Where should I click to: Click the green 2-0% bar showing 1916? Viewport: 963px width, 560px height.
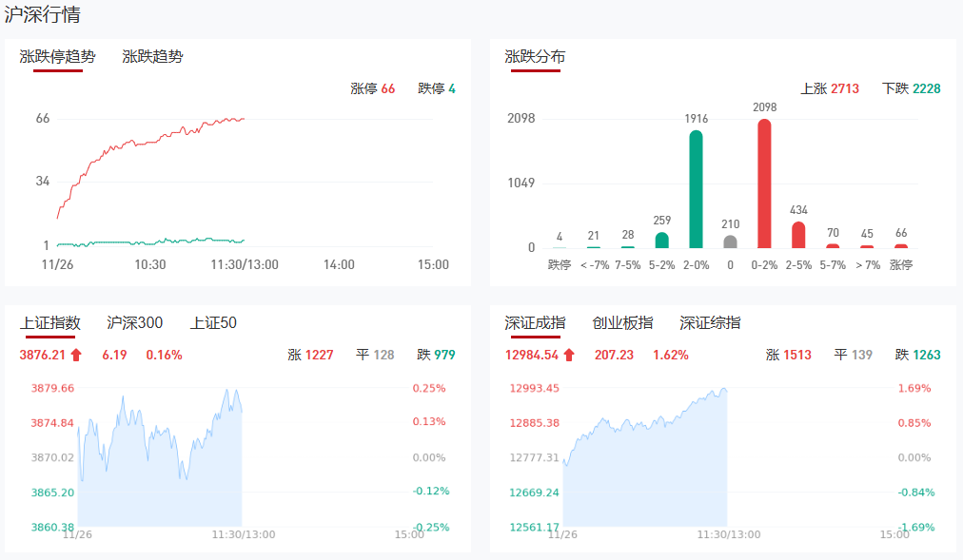pyautogui.click(x=697, y=188)
